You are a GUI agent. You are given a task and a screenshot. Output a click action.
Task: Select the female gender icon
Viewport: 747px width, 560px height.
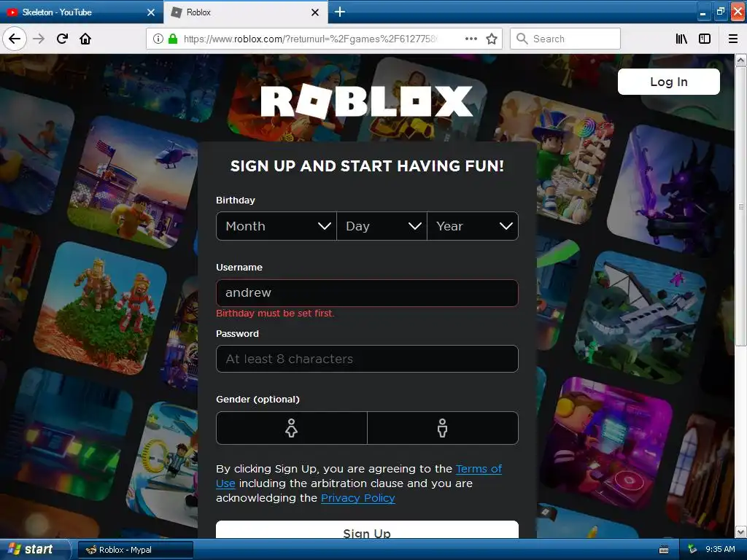(292, 428)
